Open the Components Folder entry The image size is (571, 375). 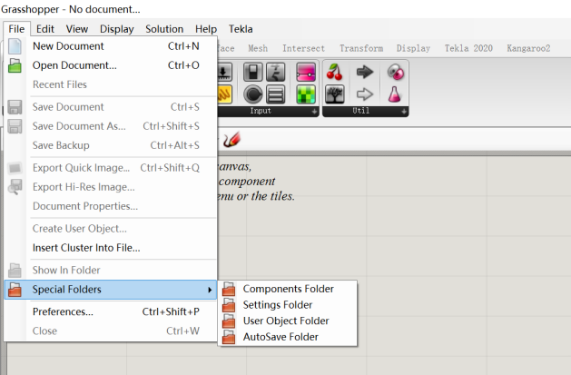pos(288,289)
